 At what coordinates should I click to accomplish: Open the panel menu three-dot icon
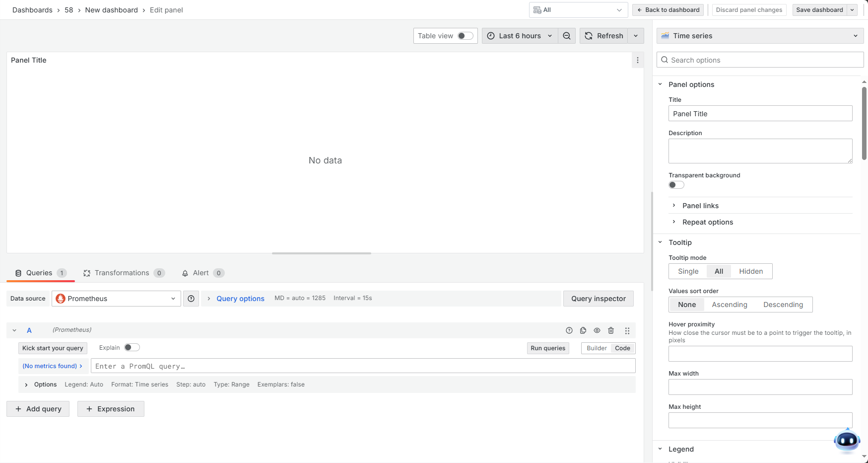click(x=637, y=60)
